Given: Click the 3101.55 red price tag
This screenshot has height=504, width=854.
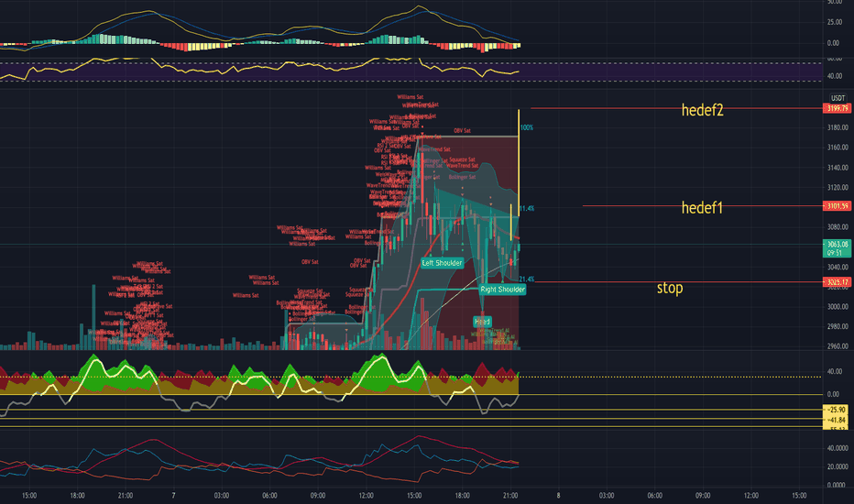Looking at the screenshot, I should click(838, 206).
